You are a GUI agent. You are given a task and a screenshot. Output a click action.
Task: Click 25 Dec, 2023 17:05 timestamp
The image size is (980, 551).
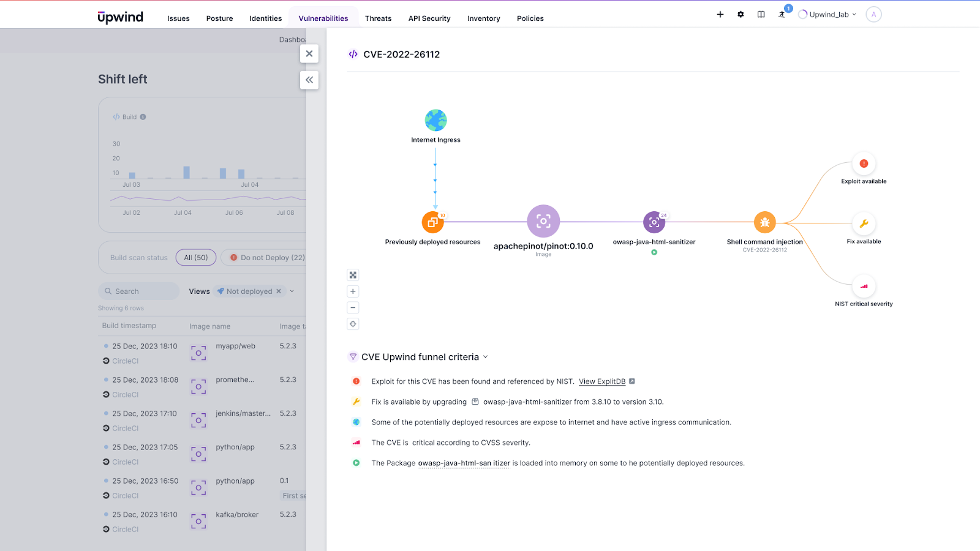point(145,448)
